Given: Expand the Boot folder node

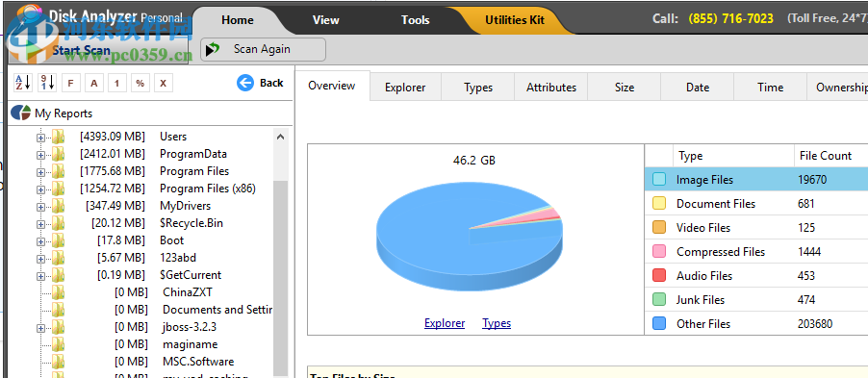Looking at the screenshot, I should click(40, 241).
